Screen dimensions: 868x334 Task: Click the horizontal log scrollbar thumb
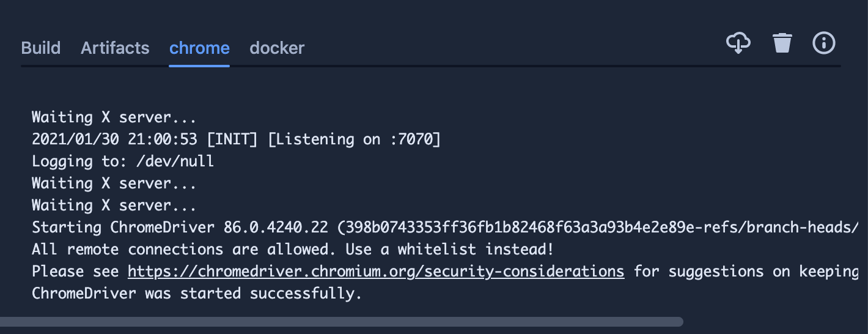tap(342, 322)
